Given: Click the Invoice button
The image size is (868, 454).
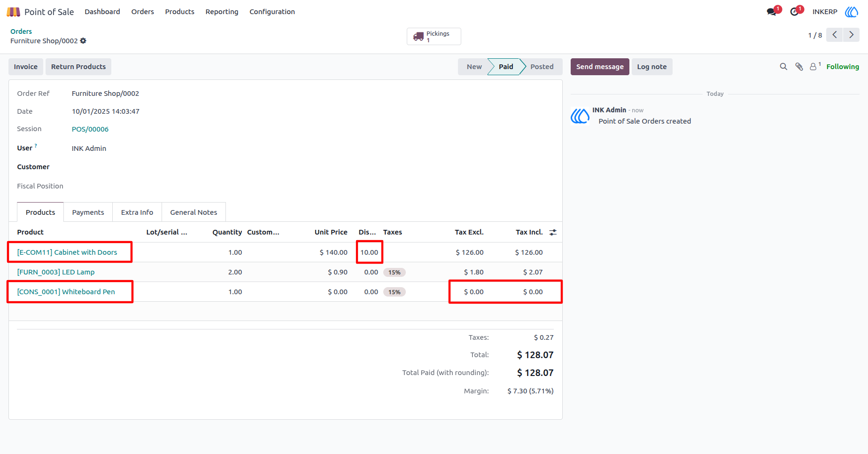Looking at the screenshot, I should coord(26,67).
